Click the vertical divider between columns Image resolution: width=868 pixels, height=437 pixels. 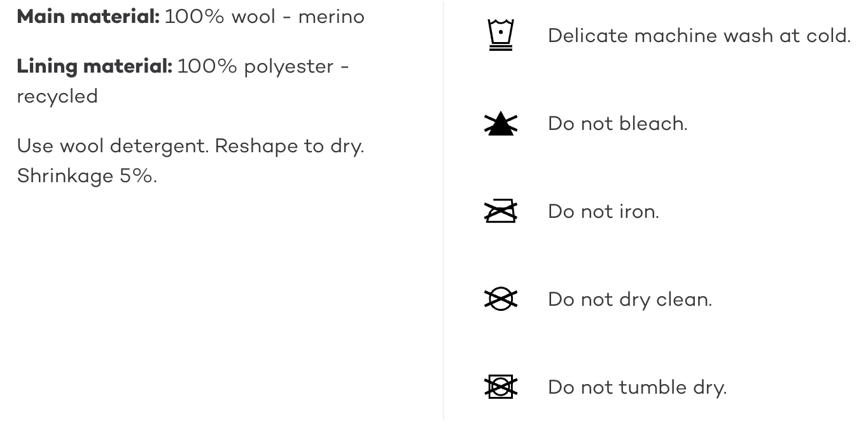point(444,210)
